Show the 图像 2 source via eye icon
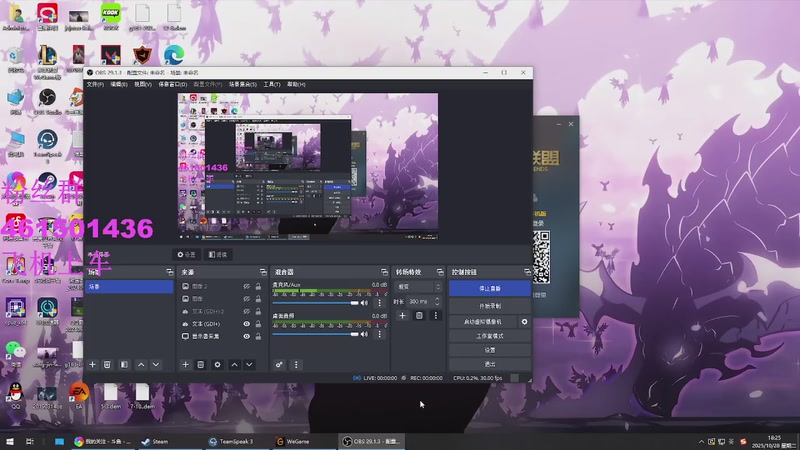 click(246, 287)
